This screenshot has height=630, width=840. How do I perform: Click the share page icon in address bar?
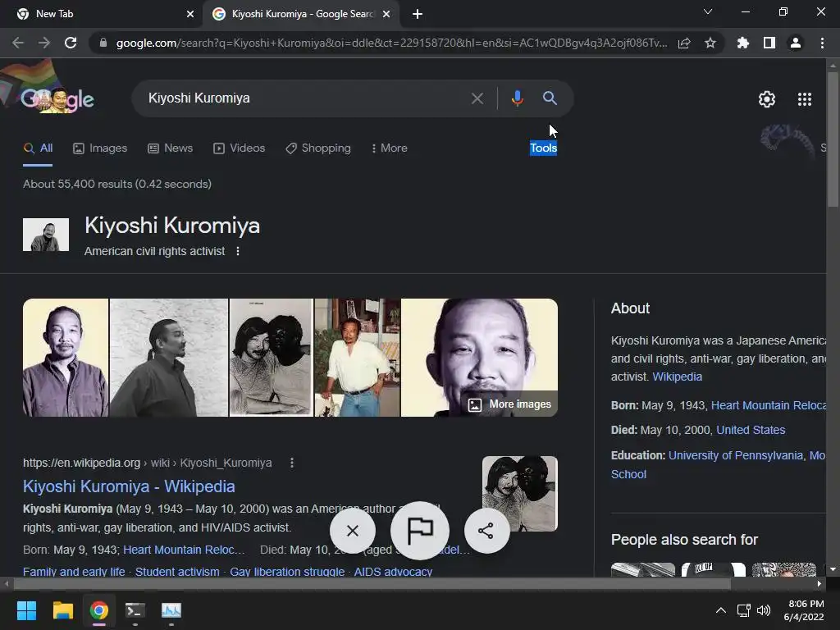coord(684,43)
